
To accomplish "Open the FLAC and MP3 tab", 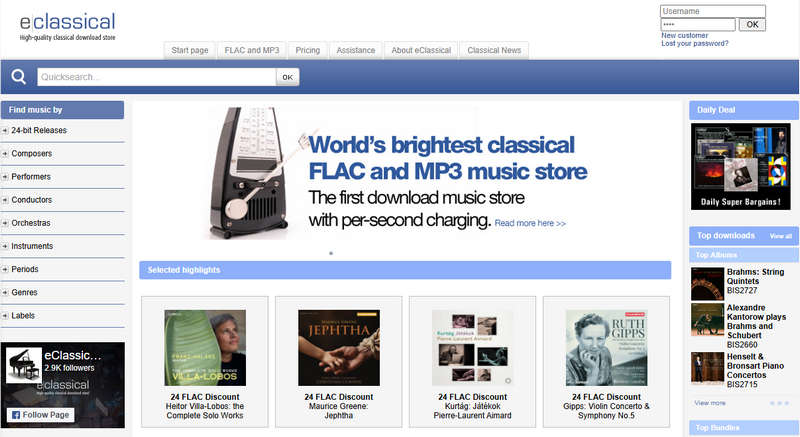I will pos(252,50).
